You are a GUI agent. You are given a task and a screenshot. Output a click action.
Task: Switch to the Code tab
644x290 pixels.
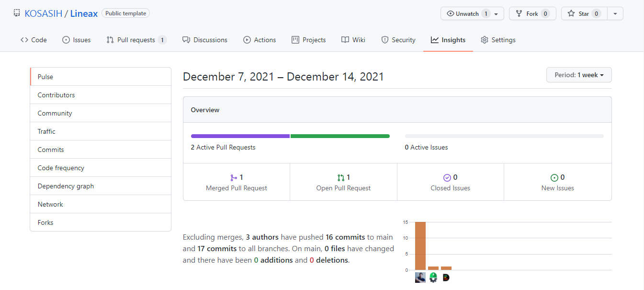[x=34, y=40]
